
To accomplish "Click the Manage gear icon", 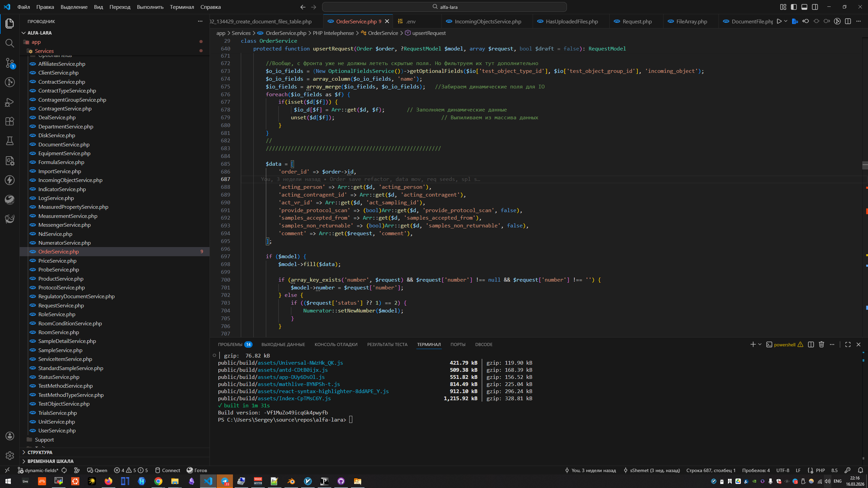I will click(9, 455).
